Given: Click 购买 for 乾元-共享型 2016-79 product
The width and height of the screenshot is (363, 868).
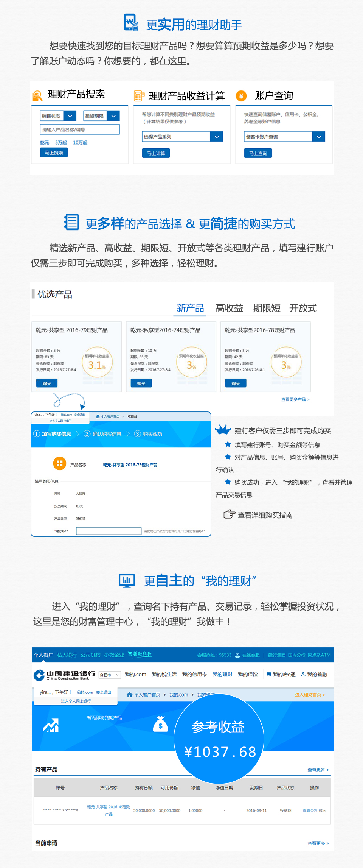Looking at the screenshot, I should click(47, 383).
